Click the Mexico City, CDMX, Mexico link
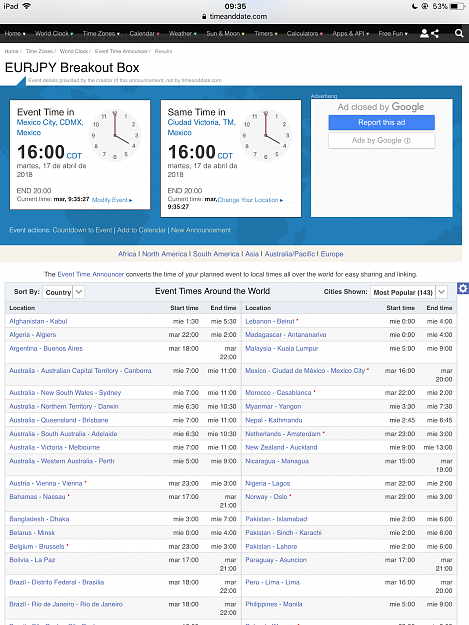Image resolution: width=469 pixels, height=625 pixels. point(50,127)
